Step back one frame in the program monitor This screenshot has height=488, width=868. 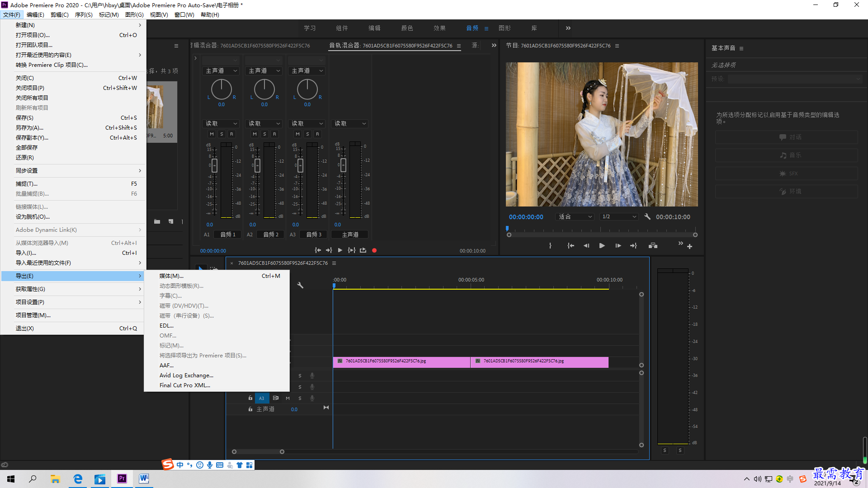586,246
